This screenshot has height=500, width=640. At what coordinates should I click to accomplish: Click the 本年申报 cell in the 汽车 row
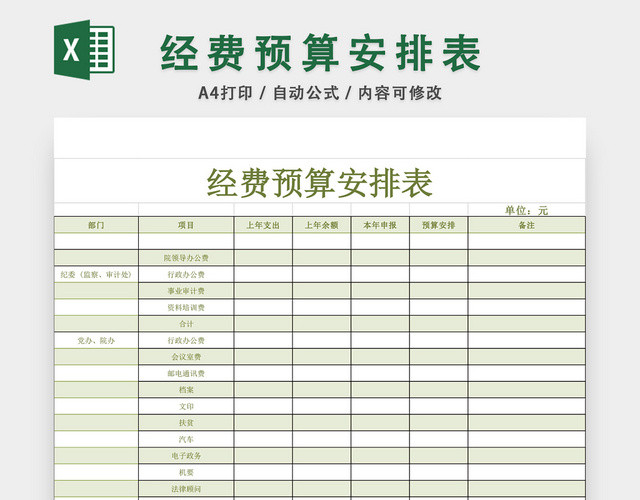pyautogui.click(x=380, y=439)
